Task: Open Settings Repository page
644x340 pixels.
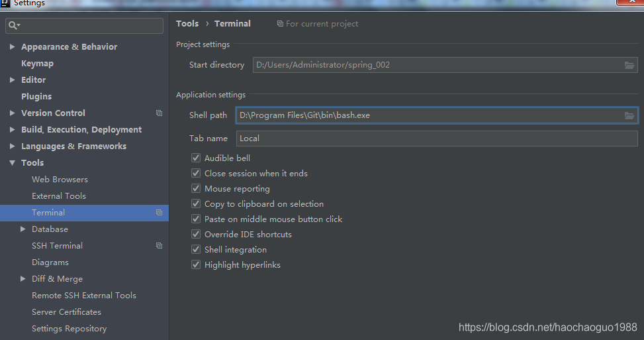Action: 69,329
